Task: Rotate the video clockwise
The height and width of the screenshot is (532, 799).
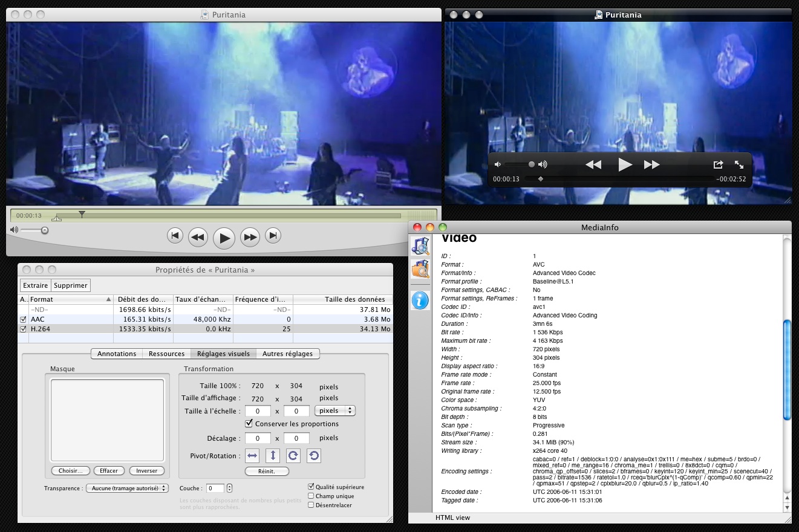Action: pyautogui.click(x=293, y=456)
